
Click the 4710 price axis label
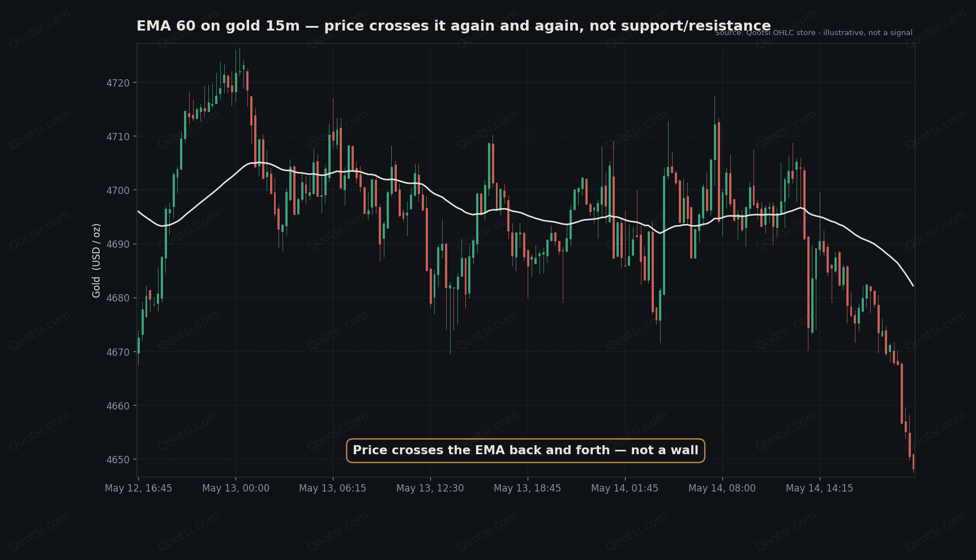(x=118, y=137)
